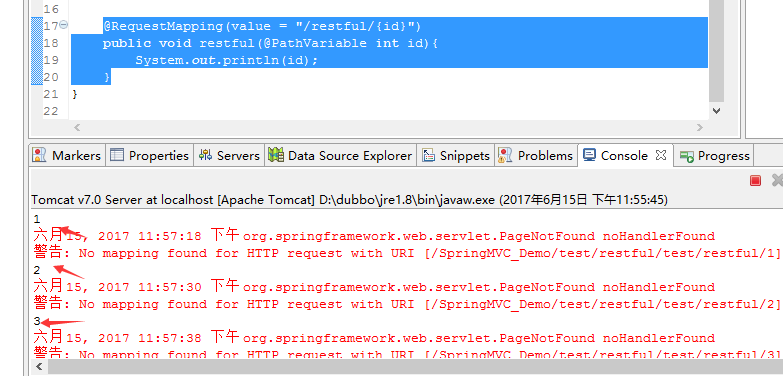Collapse the restful method fold at line 17
Image resolution: width=783 pixels, height=376 pixels.
[x=64, y=24]
